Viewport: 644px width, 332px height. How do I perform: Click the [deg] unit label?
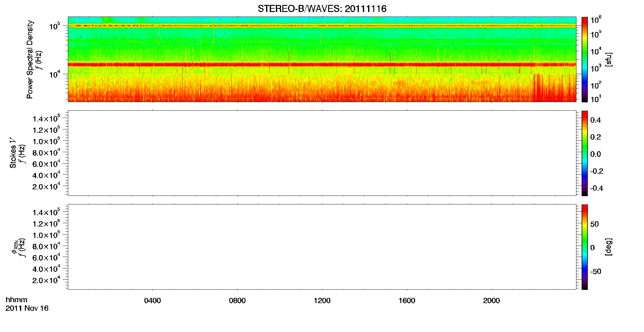click(609, 247)
